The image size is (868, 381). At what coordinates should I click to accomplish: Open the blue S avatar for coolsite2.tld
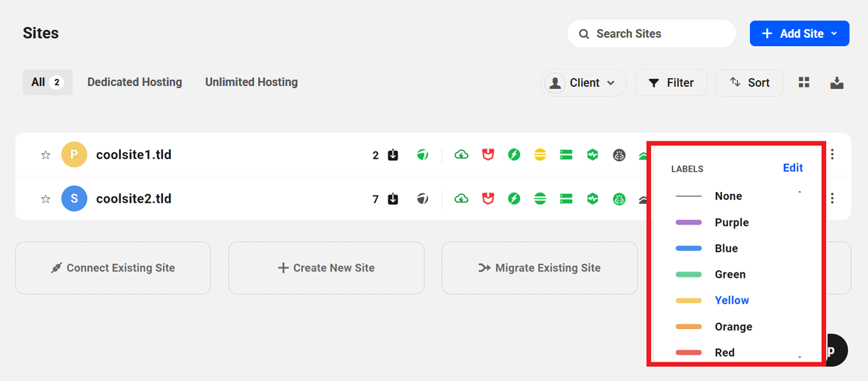point(74,198)
